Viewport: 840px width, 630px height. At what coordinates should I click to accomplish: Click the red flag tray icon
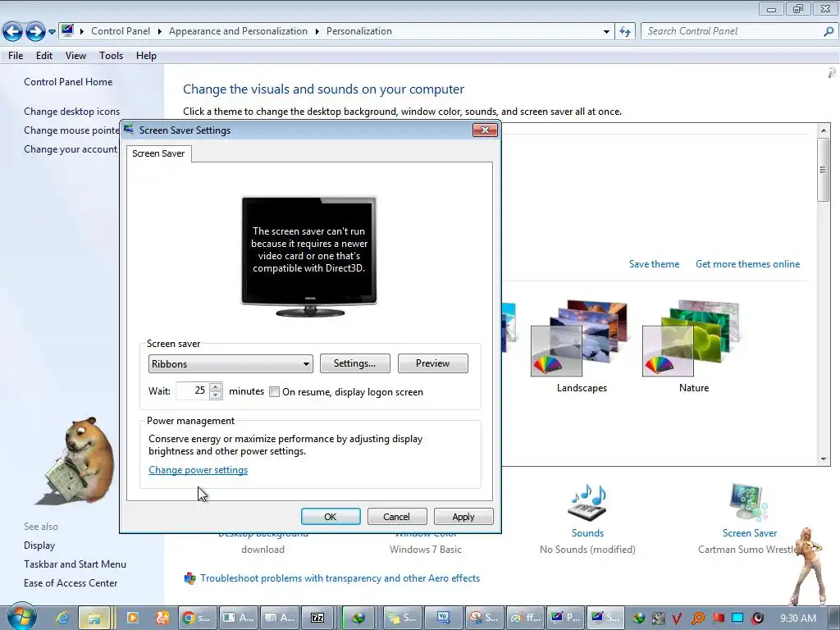(x=718, y=619)
